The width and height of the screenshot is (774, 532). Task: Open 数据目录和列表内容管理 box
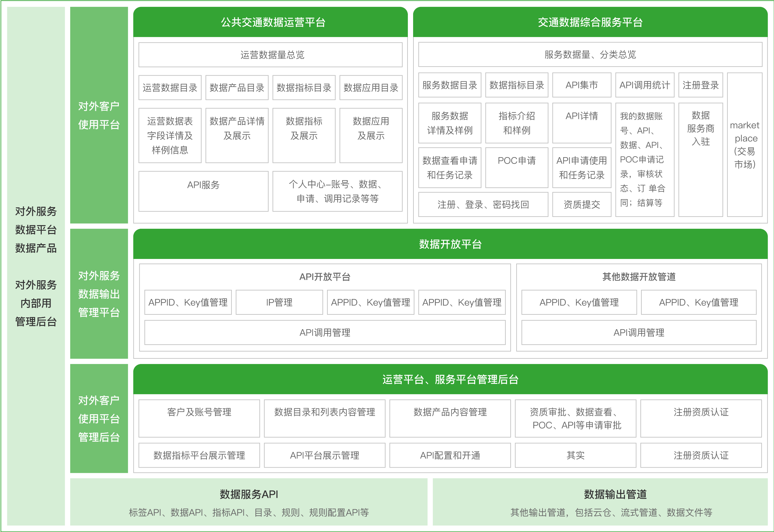(324, 418)
